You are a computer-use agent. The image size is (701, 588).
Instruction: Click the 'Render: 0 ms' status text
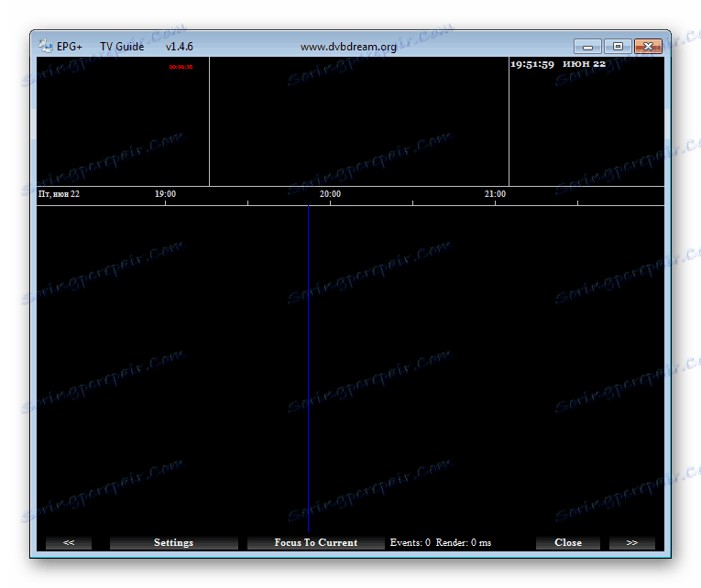464,542
